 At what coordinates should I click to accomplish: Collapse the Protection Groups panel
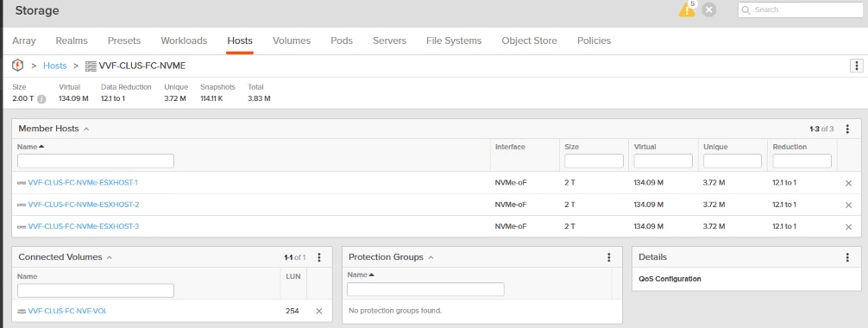(431, 257)
